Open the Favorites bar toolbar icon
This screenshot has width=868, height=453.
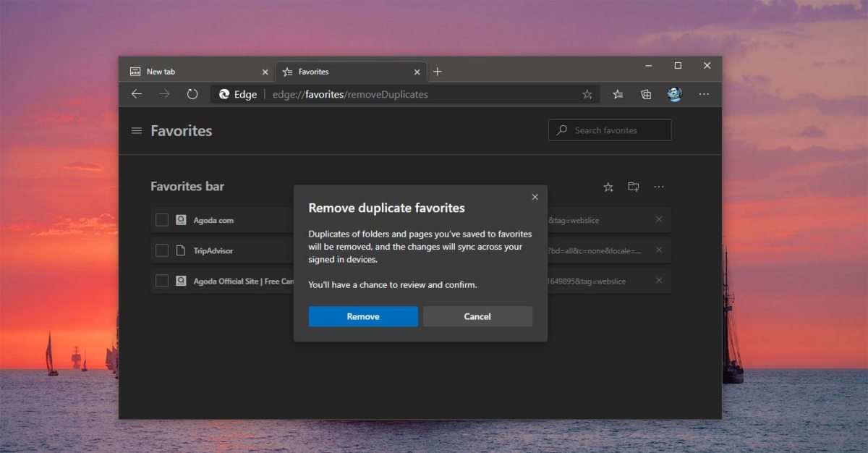tap(617, 94)
